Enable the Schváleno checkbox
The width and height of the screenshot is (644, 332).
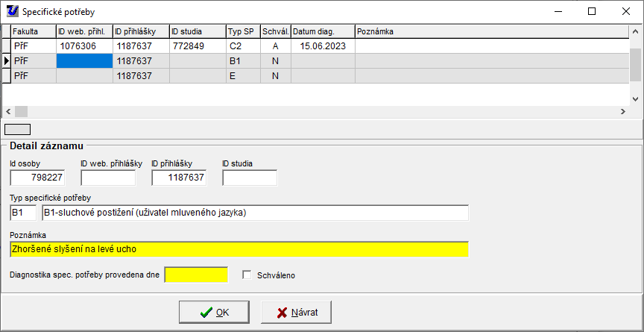coord(247,275)
